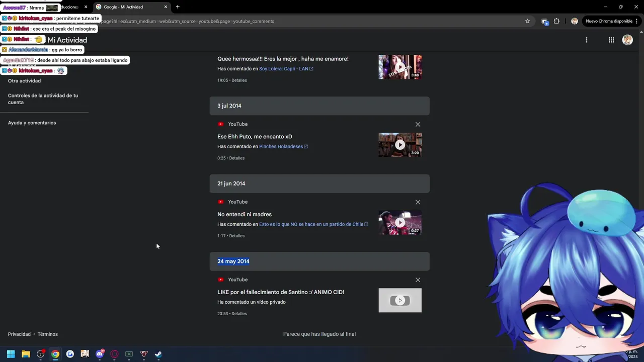This screenshot has height=362, width=644.
Task: Delete the Pinches Holandeses comment activity
Action: tap(418, 124)
